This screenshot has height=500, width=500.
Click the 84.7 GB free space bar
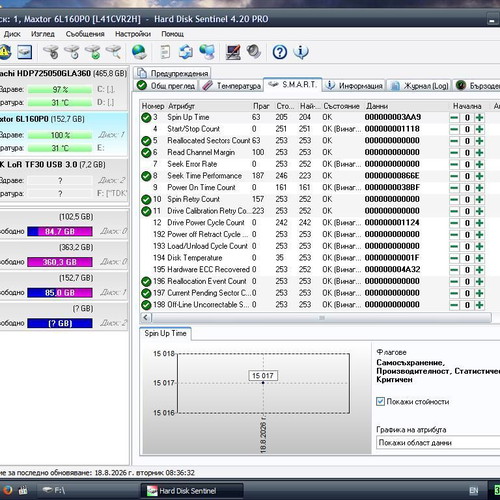tap(60, 231)
